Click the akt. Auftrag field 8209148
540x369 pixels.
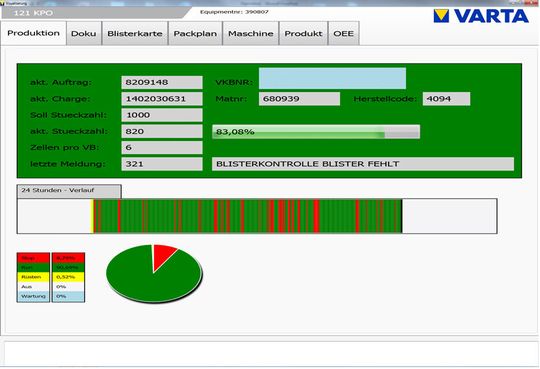coord(162,82)
